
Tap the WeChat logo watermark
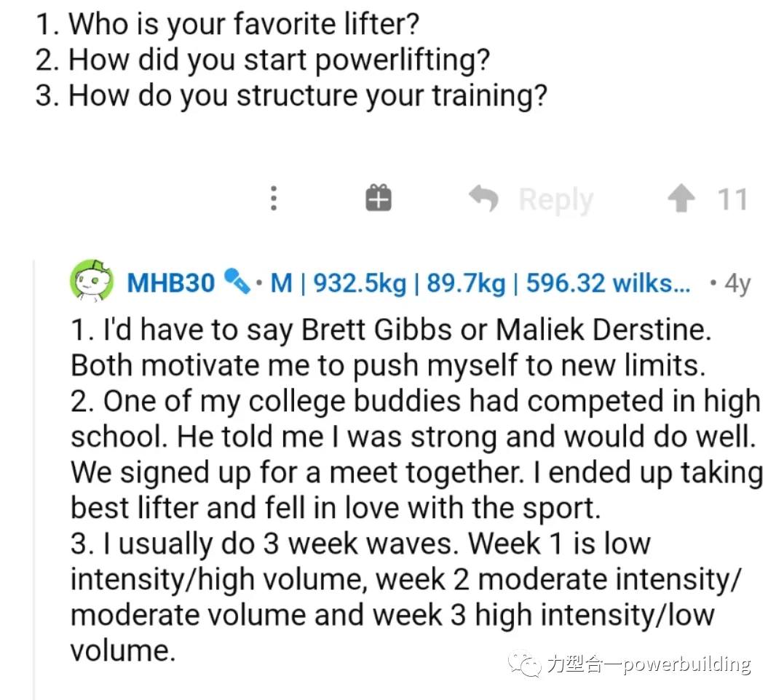click(x=524, y=663)
